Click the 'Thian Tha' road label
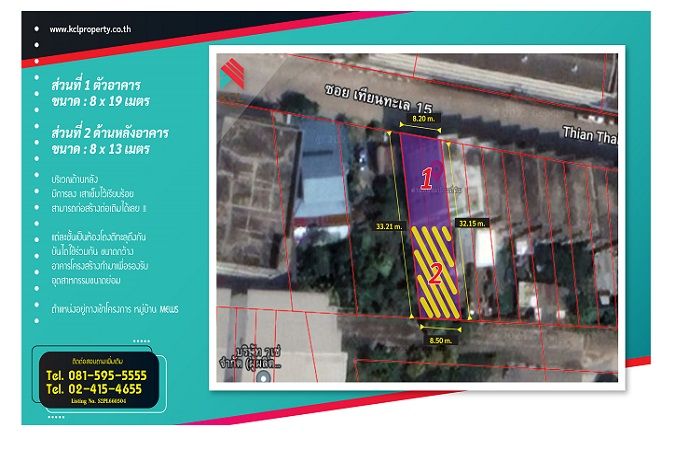675x450 pixels. 588,132
